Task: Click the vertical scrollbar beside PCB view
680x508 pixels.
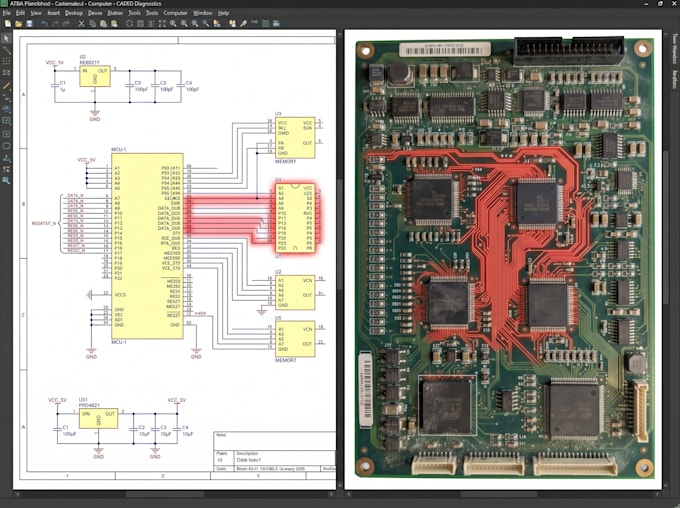Action: coord(666,228)
